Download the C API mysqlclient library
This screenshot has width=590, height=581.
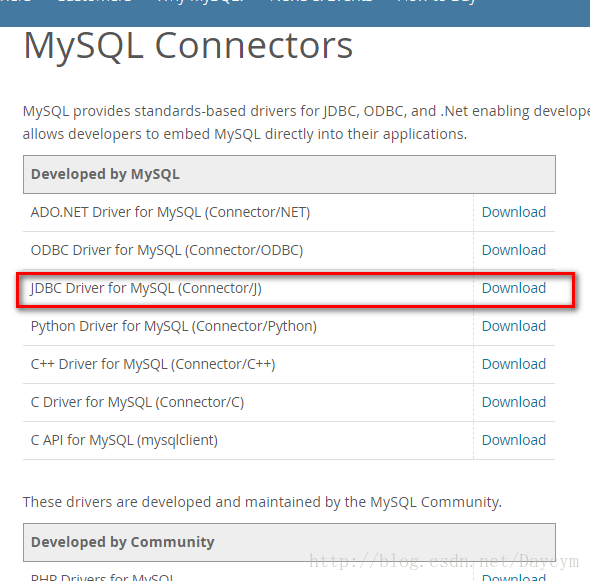(x=514, y=440)
